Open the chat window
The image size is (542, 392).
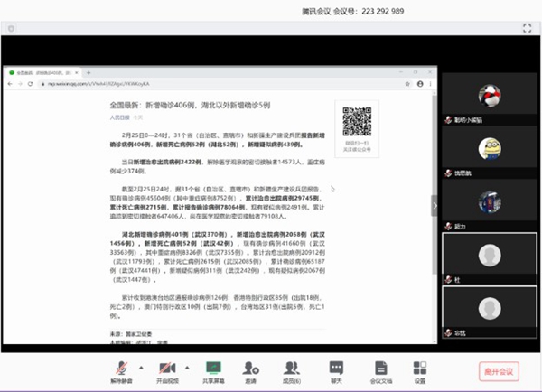point(336,369)
